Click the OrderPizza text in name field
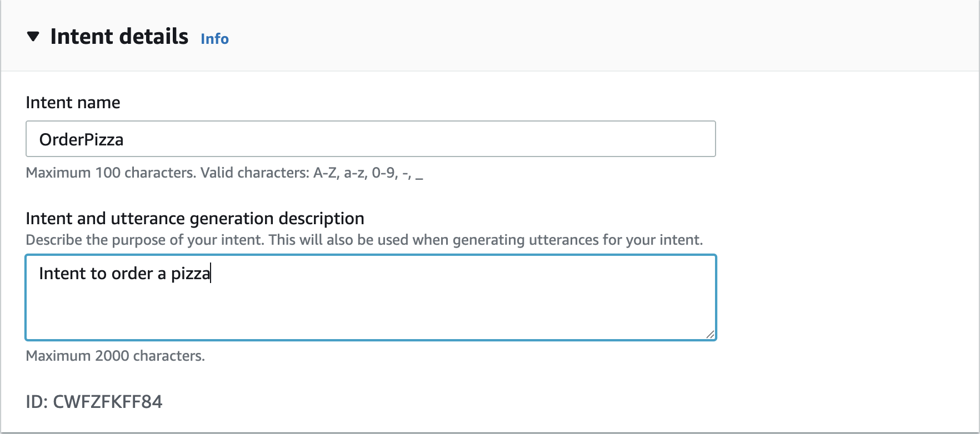This screenshot has height=434, width=980. [x=81, y=139]
